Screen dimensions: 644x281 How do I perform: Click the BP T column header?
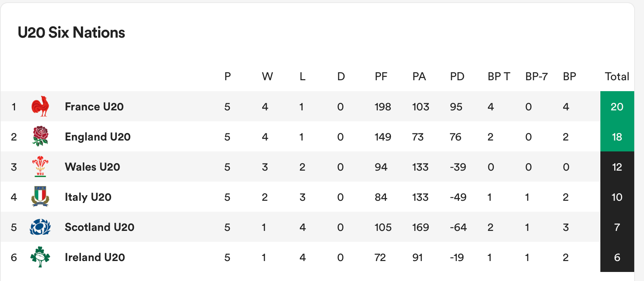(x=499, y=76)
